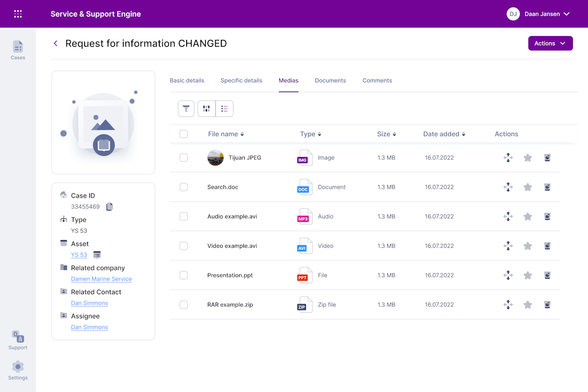This screenshot has width=588, height=392.
Task: Open the app launcher grid icon
Action: [18, 14]
